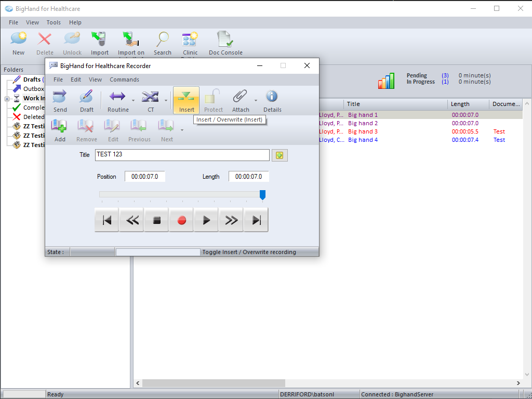Jump to end of recording
The width and height of the screenshot is (532, 399).
pos(256,220)
